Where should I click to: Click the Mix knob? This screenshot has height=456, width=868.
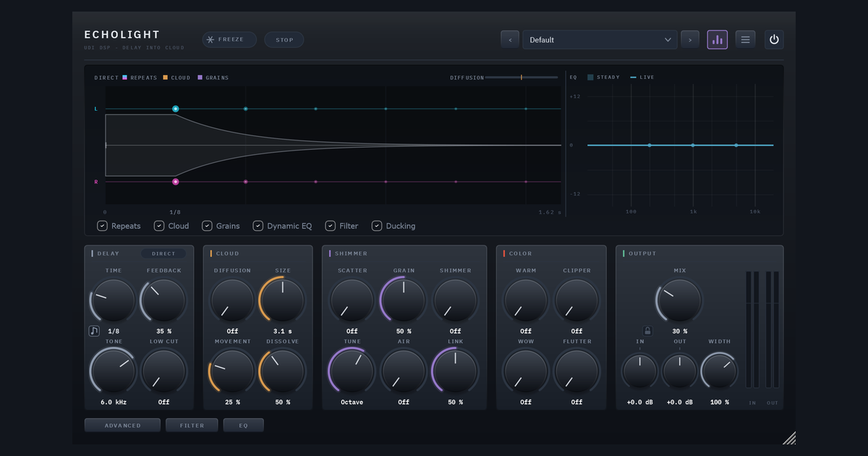pyautogui.click(x=679, y=300)
